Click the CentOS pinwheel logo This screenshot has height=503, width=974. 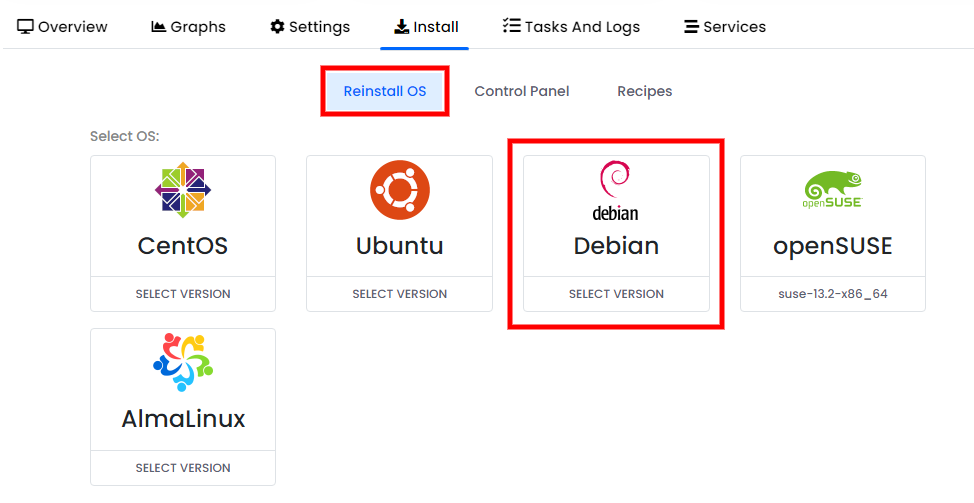pyautogui.click(x=183, y=190)
